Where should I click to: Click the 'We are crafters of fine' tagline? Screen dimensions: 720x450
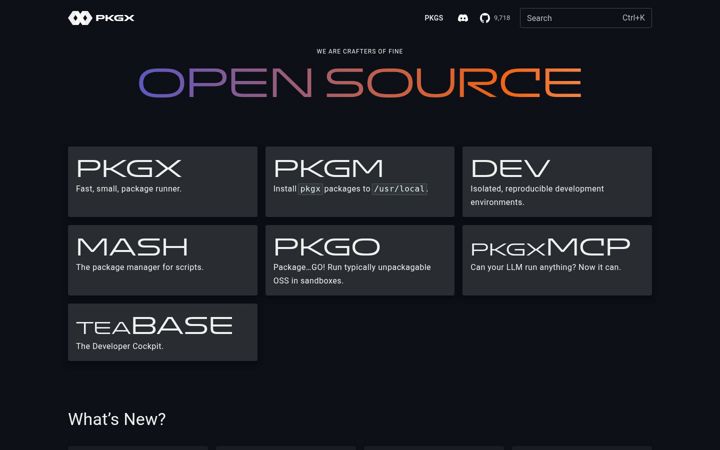tap(360, 51)
